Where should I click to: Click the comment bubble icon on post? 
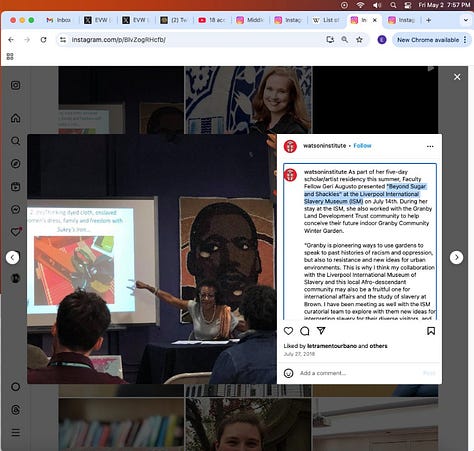pos(305,331)
